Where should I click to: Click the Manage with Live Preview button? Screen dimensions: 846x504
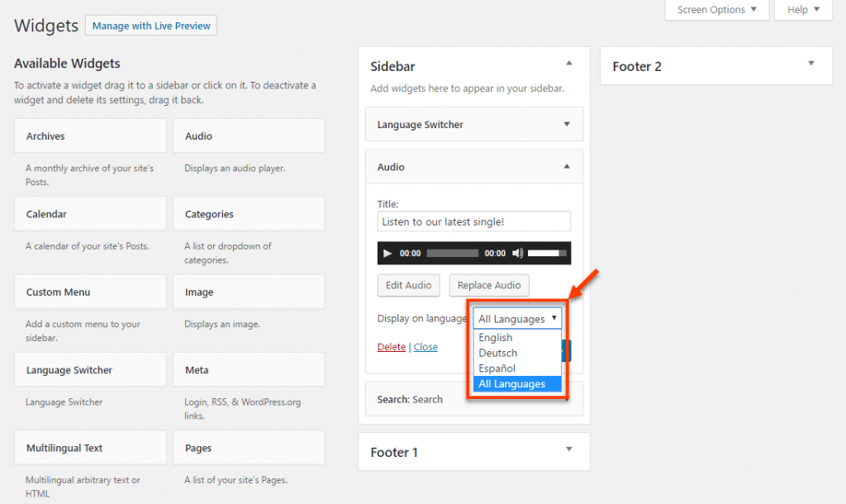point(150,25)
